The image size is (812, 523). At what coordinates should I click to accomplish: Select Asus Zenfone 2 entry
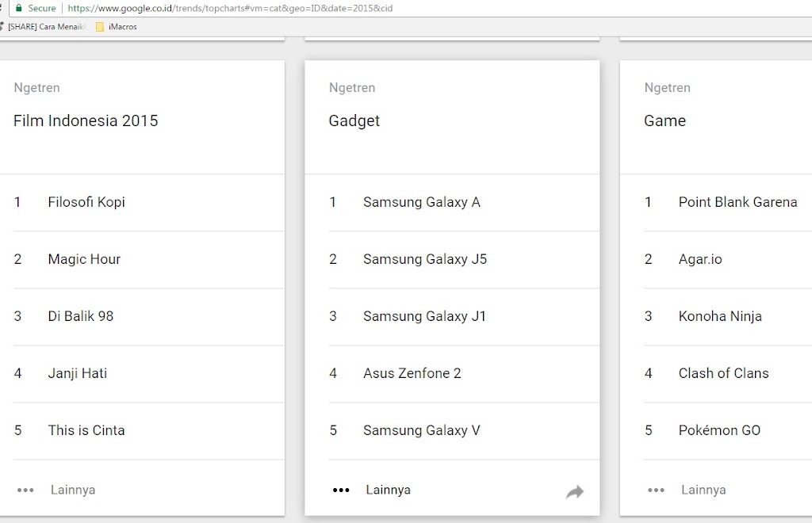pyautogui.click(x=412, y=373)
